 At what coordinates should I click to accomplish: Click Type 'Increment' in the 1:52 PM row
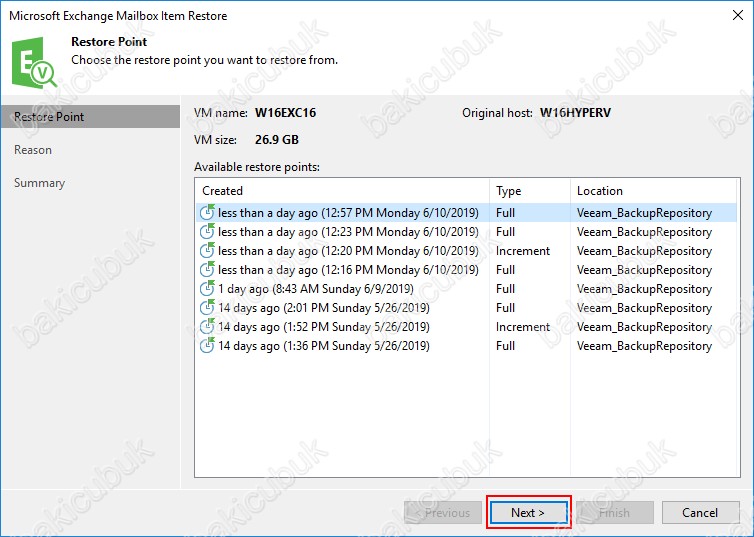[x=523, y=326]
